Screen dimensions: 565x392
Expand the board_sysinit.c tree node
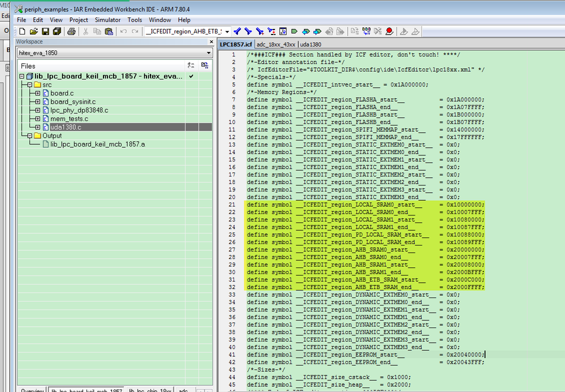pos(37,102)
